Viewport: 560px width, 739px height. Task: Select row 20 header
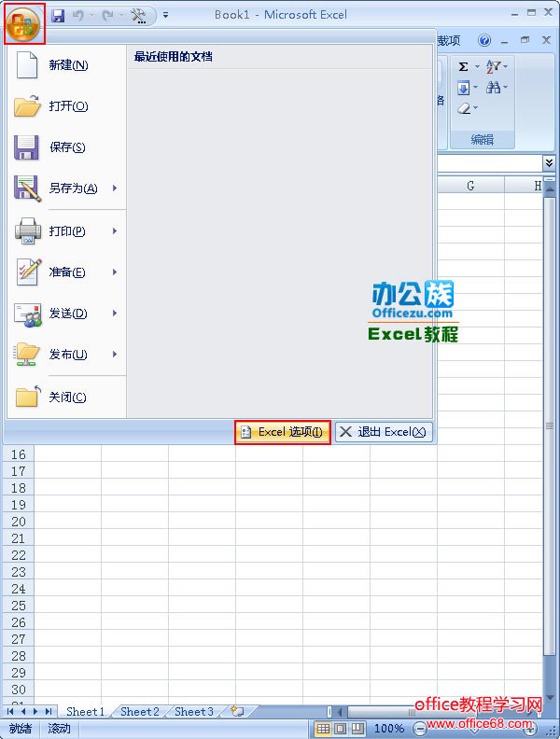(x=19, y=522)
